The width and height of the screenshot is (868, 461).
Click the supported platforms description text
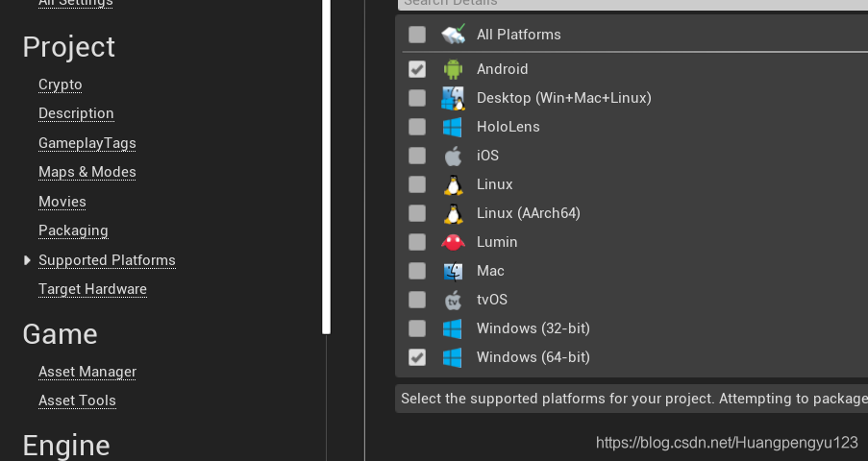(x=633, y=399)
